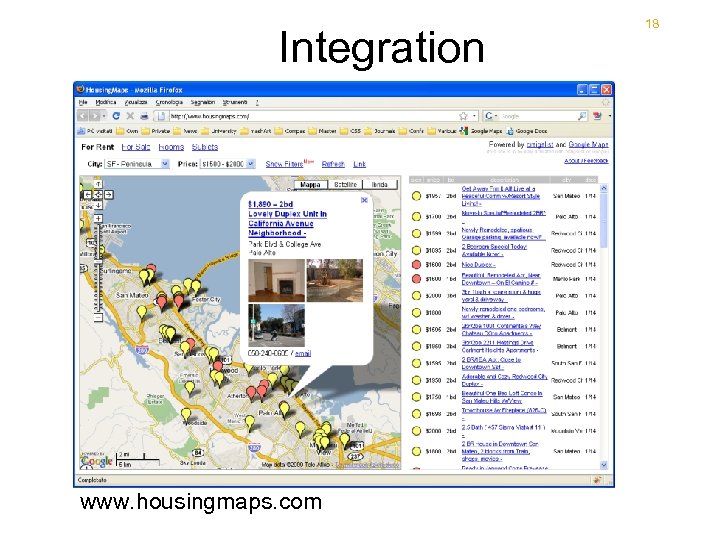Open the Visualizza menu

point(136,102)
